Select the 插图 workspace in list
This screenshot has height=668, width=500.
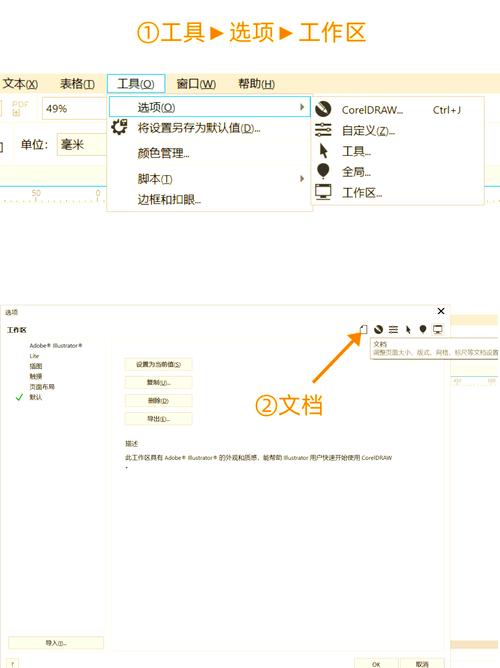pyautogui.click(x=36, y=366)
